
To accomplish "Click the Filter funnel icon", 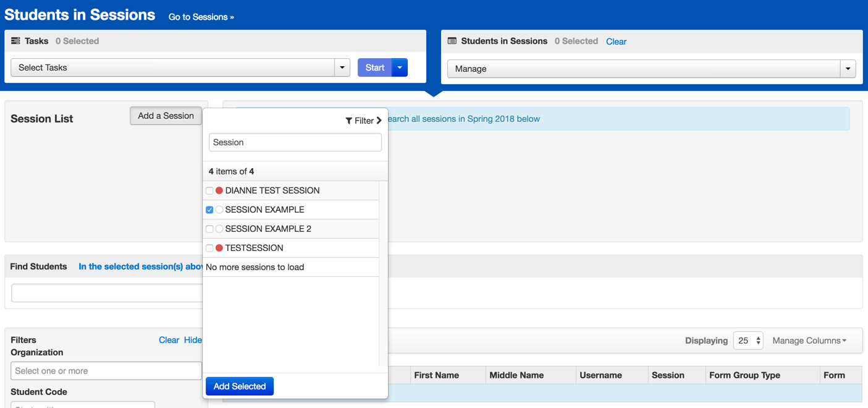I will click(x=349, y=121).
